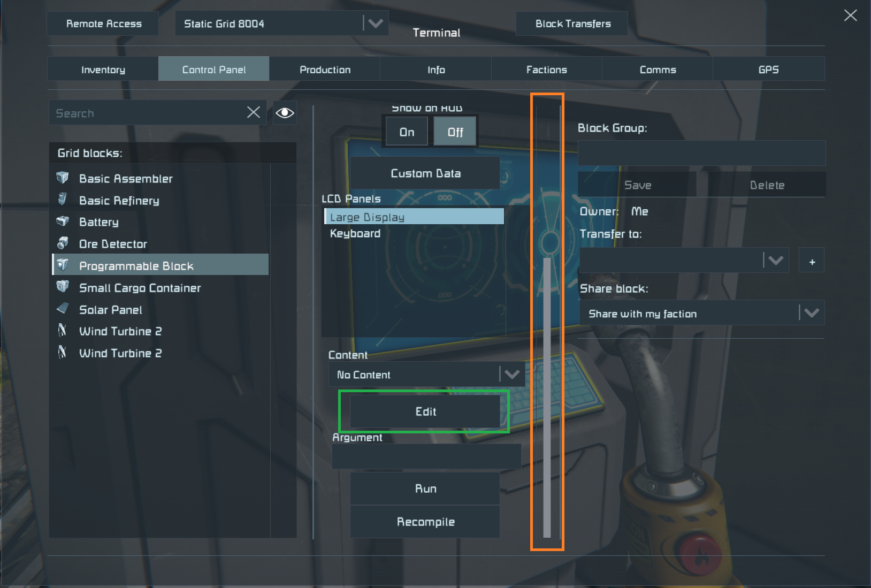Click the plus icon beside Transfer to
The image size is (871, 588).
tap(812, 261)
